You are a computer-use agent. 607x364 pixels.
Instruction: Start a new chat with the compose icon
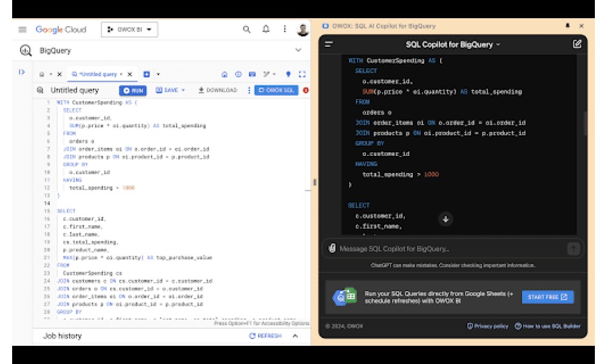577,44
